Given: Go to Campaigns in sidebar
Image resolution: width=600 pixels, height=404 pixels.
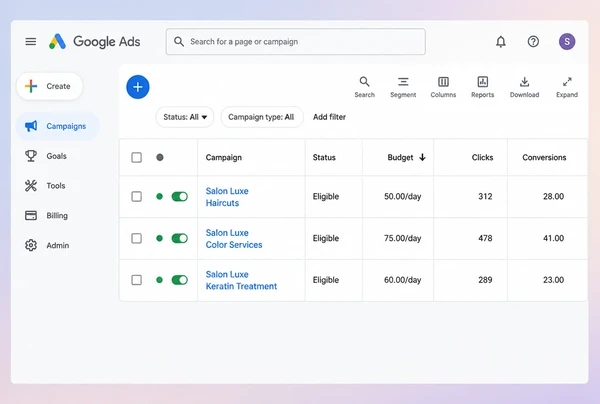Looking at the screenshot, I should pos(58,126).
